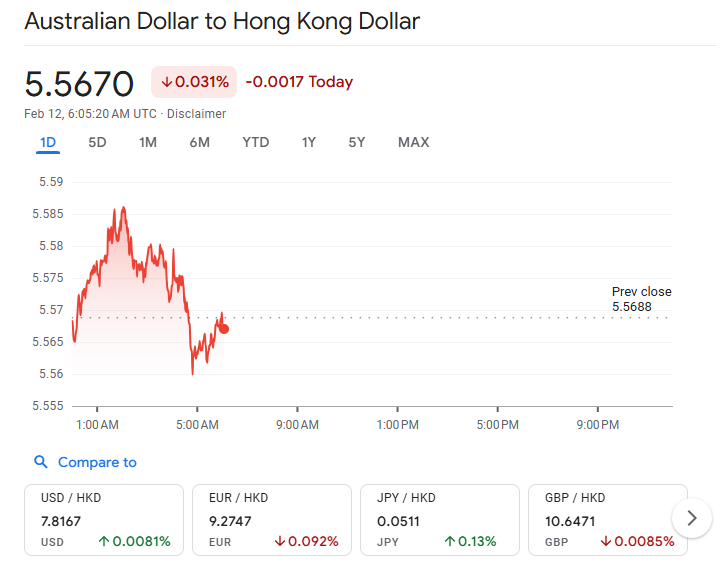Click the Compare to search icon
The image size is (716, 563).
pos(41,462)
